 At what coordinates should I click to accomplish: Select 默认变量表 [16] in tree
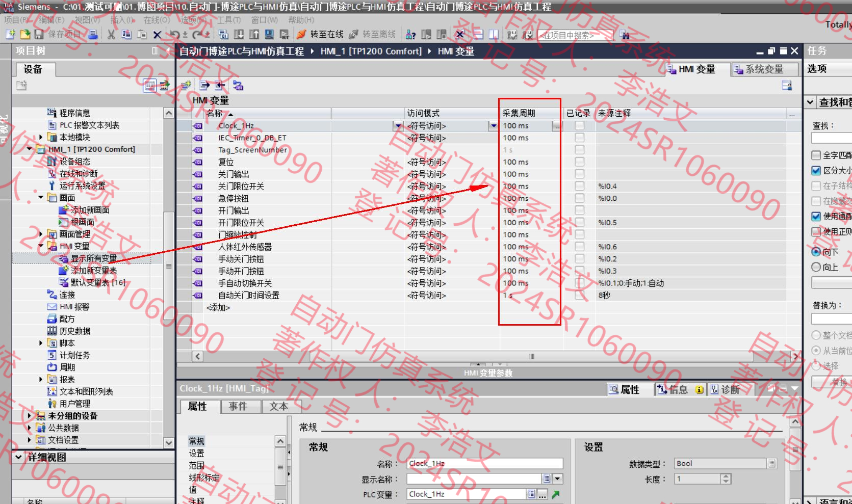tap(98, 282)
